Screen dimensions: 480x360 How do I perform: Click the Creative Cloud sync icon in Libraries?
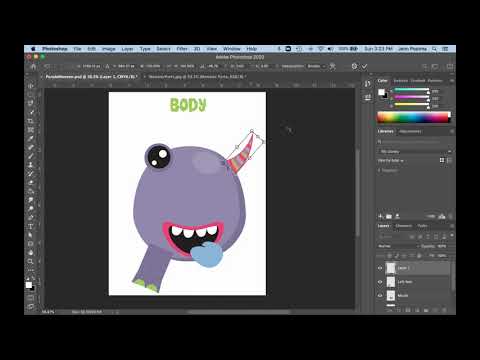point(442,216)
